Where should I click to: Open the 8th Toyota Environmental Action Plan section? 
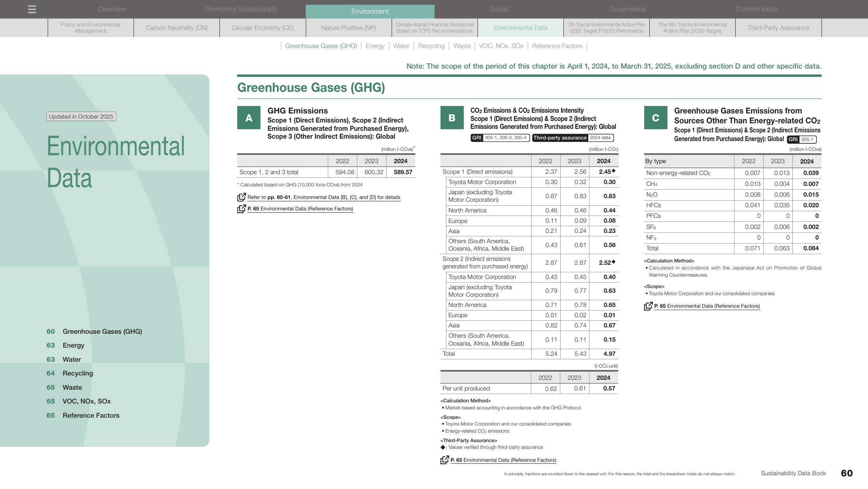tap(692, 28)
